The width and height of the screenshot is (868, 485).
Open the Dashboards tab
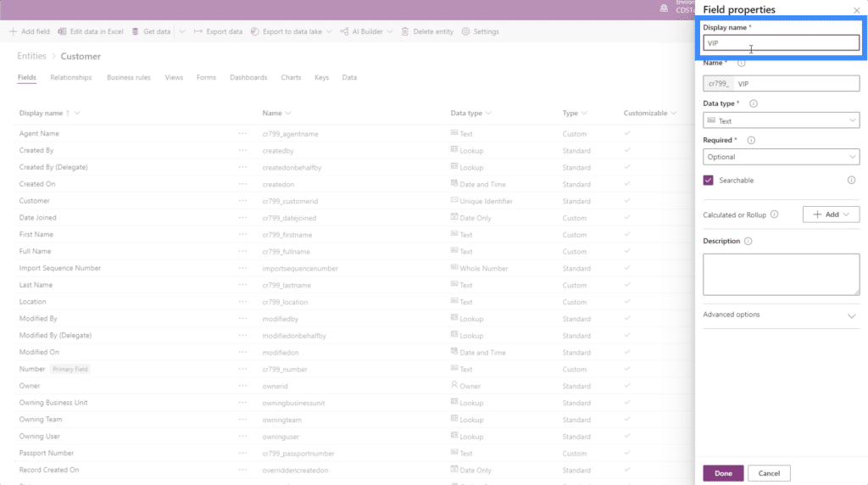click(x=248, y=77)
